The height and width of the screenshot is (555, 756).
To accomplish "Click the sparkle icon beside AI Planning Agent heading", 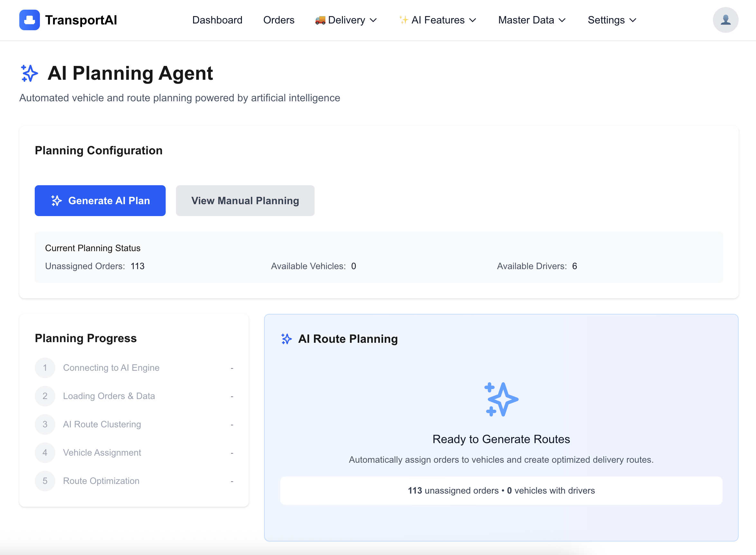I will coord(29,73).
